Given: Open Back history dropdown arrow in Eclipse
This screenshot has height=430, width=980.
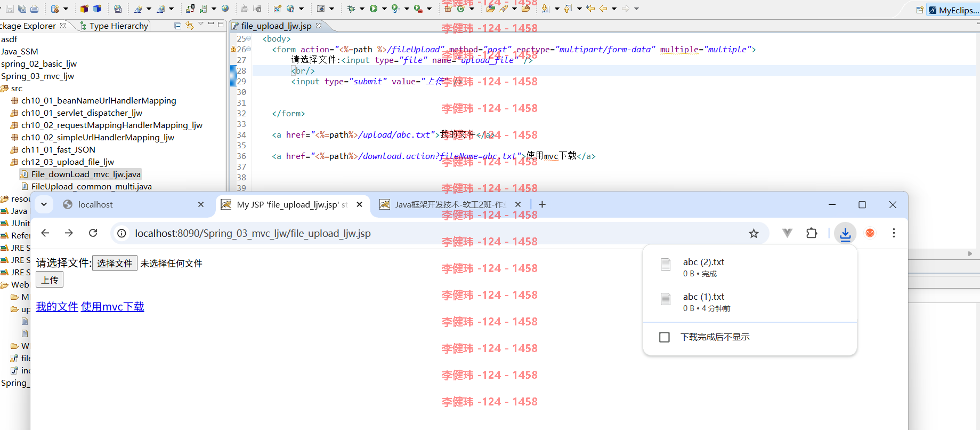Looking at the screenshot, I should tap(614, 9).
